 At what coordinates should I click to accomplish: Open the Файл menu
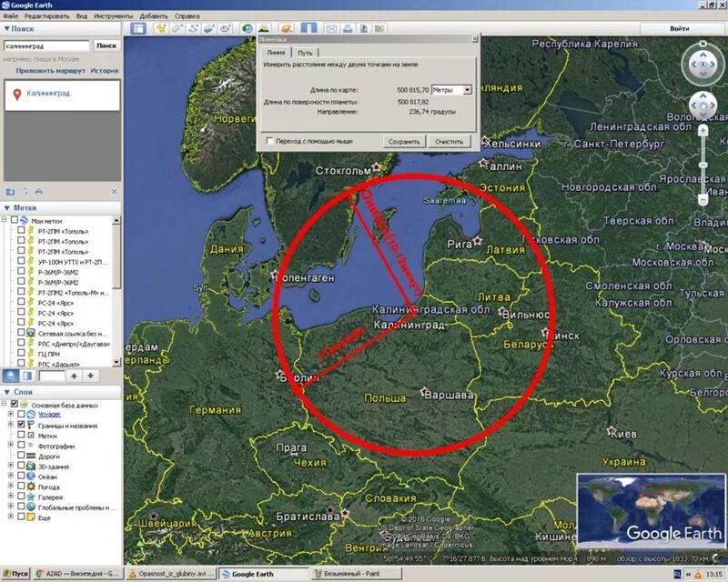[10, 15]
